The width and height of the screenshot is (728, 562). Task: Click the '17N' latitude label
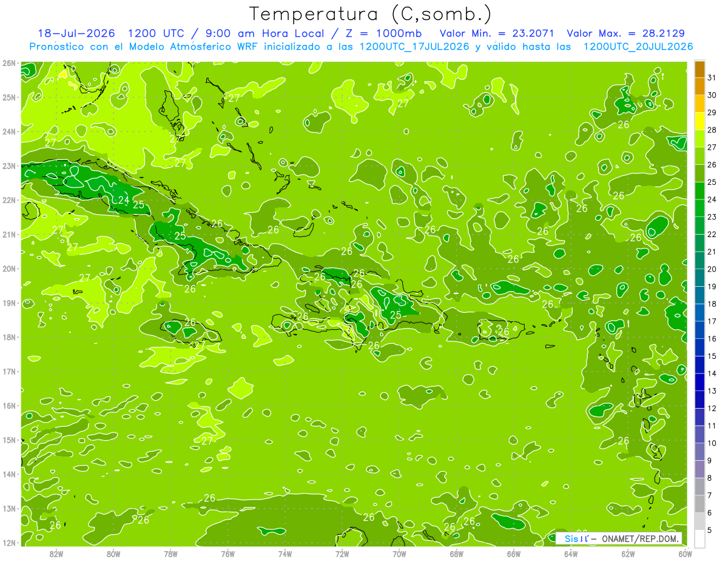click(8, 371)
